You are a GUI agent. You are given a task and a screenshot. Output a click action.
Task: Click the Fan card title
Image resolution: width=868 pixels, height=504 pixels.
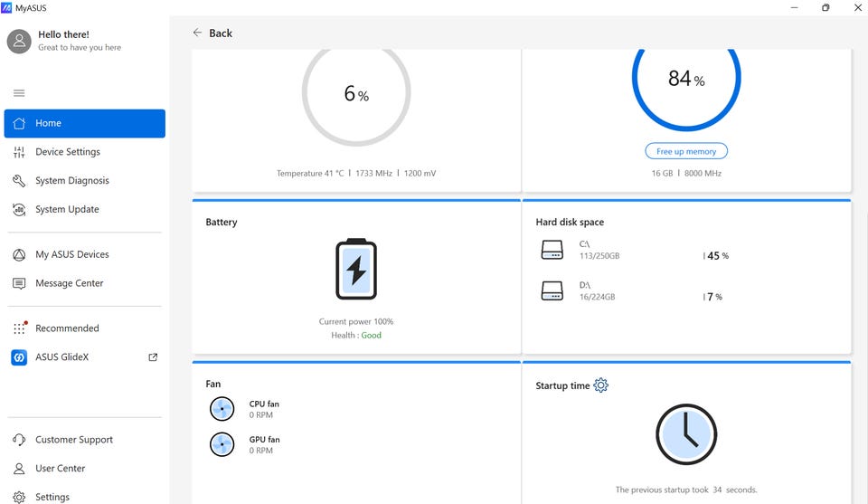point(213,384)
